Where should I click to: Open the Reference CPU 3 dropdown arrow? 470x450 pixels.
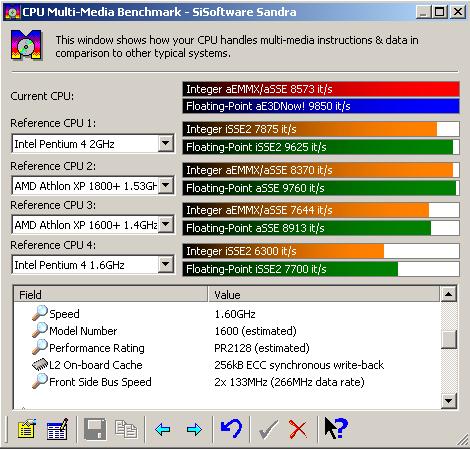165,224
